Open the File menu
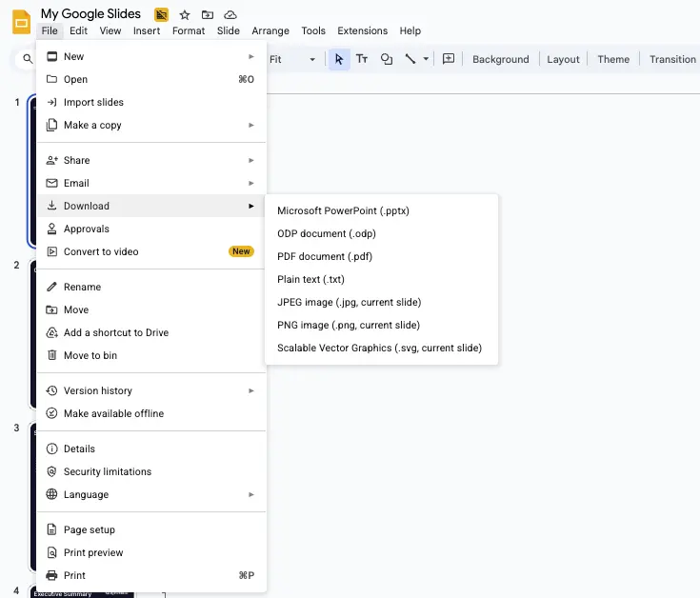 50,30
